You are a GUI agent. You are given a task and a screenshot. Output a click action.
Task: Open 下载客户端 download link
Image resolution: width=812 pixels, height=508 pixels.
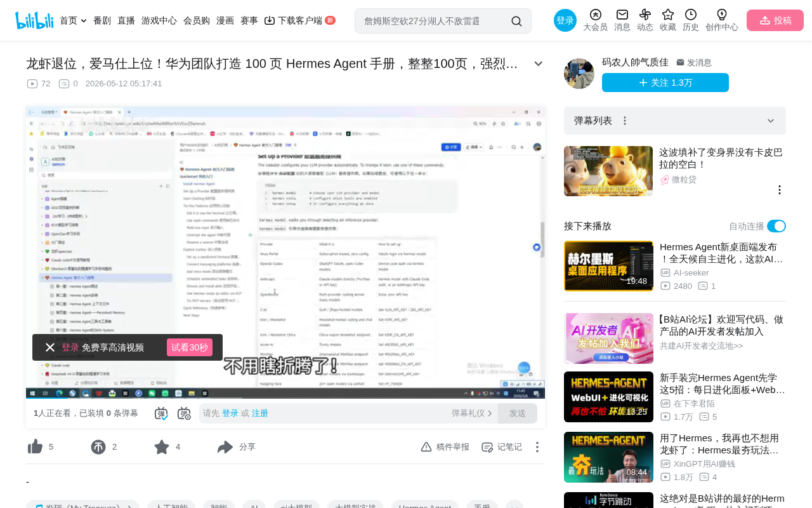(299, 20)
